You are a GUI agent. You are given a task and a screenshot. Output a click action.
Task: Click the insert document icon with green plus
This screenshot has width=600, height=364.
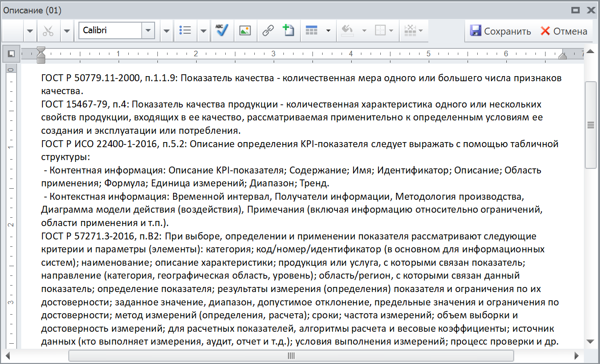(x=289, y=31)
